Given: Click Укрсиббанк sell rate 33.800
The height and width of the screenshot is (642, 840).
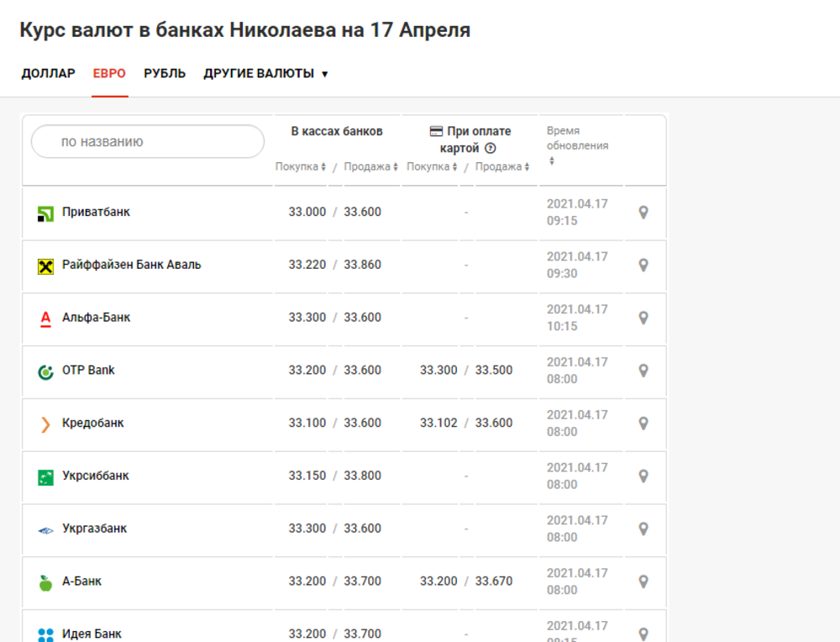Looking at the screenshot, I should pos(363,476).
